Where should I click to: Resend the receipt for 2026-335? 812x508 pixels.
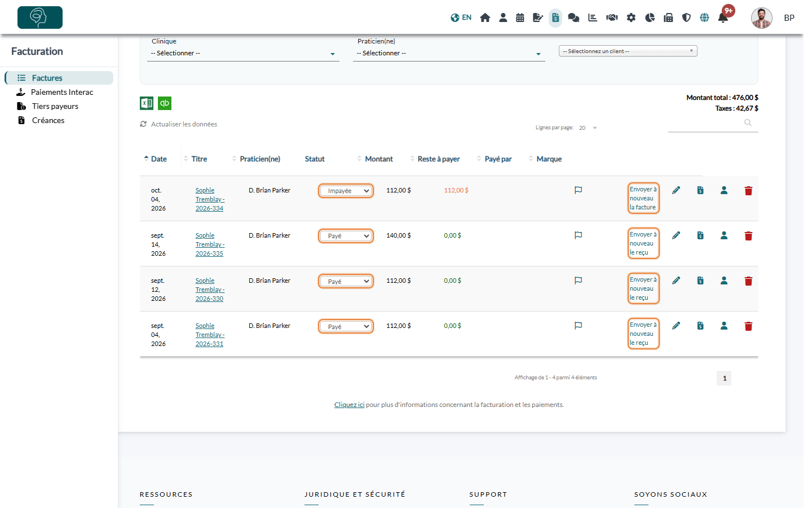click(643, 243)
